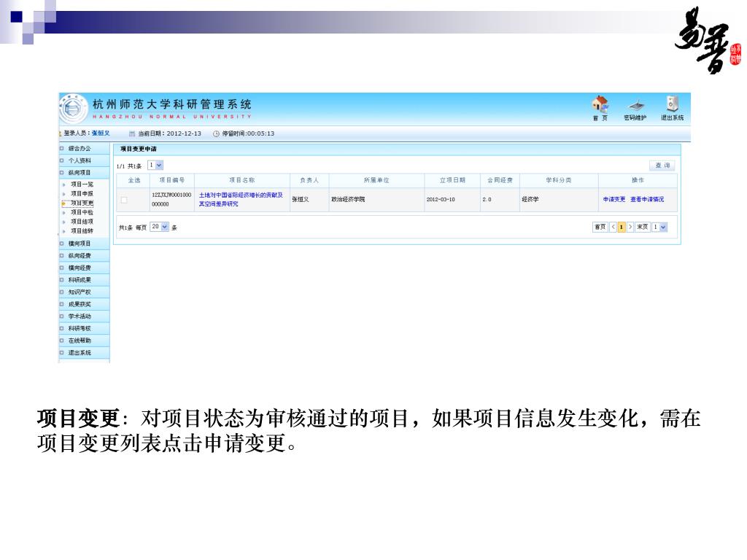Open 学术活动 sidebar menu

coord(79,316)
